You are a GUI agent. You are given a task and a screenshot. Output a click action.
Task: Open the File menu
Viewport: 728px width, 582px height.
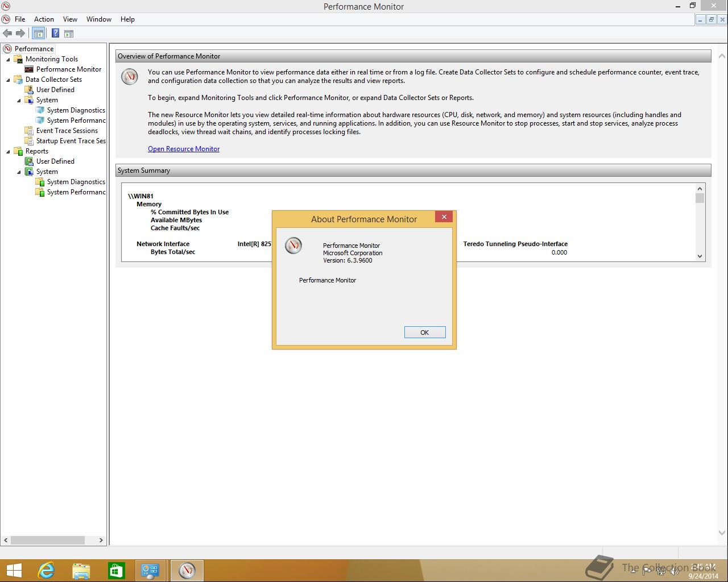[x=20, y=19]
